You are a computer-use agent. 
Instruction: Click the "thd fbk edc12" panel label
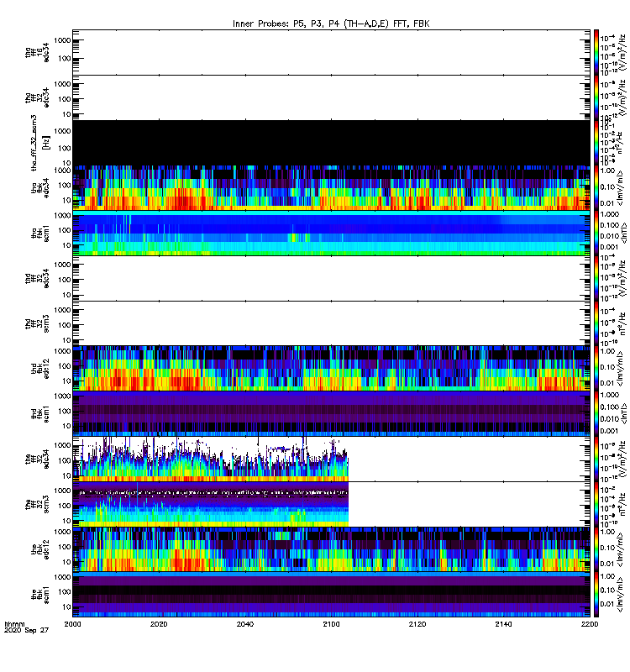pyautogui.click(x=39, y=369)
